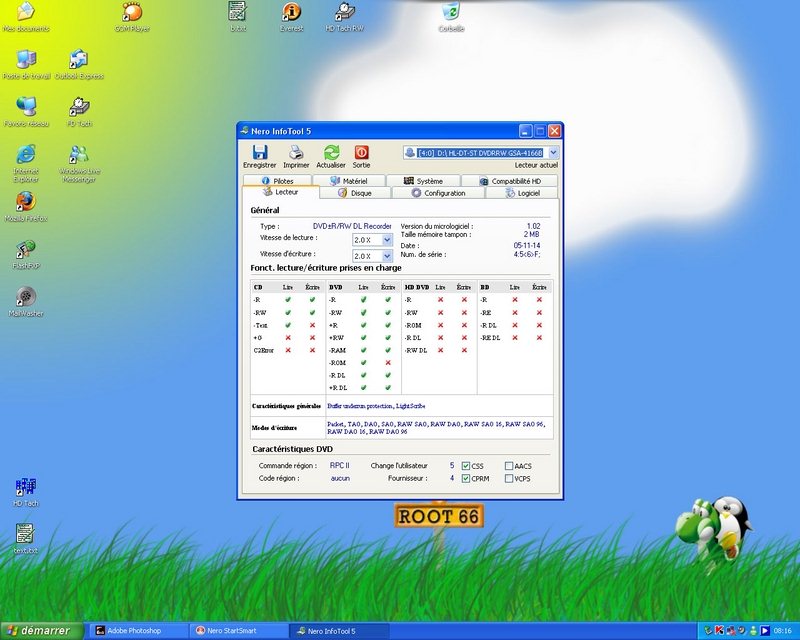800x640 pixels.
Task: Click the Enregistrer floppy disk icon
Action: point(260,152)
